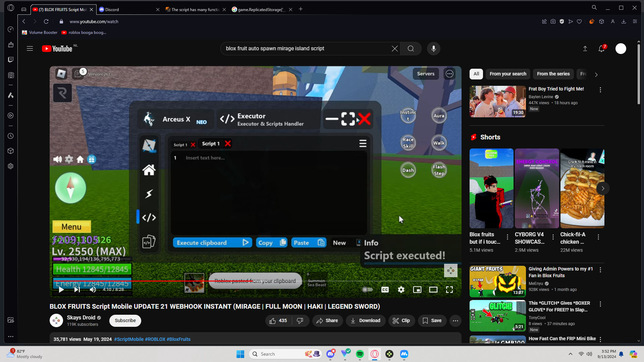Like the video with 435 likes
This screenshot has height=362, width=644.
coord(278,321)
